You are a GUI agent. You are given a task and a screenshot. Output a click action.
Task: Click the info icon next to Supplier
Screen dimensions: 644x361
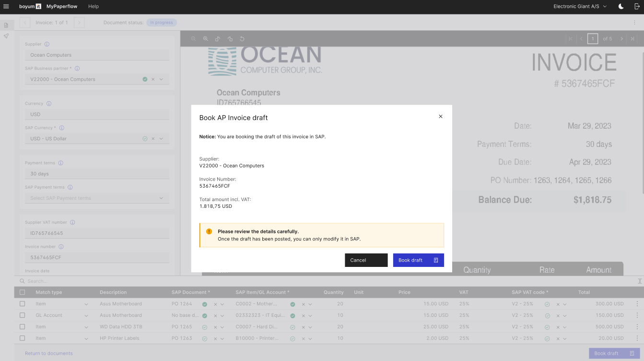(47, 44)
